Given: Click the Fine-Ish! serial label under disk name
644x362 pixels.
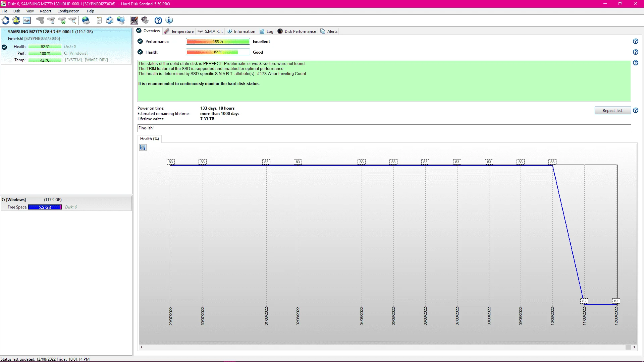Looking at the screenshot, I should [34, 39].
